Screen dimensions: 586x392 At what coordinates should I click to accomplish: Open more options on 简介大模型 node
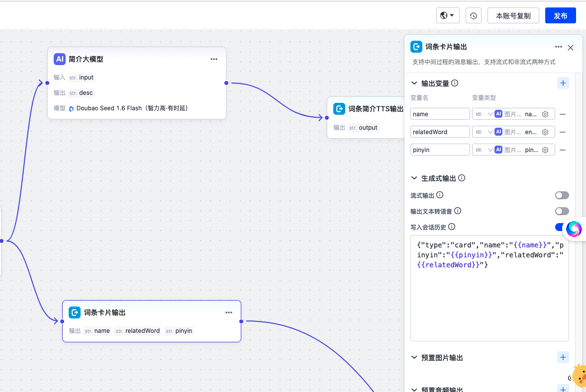214,59
